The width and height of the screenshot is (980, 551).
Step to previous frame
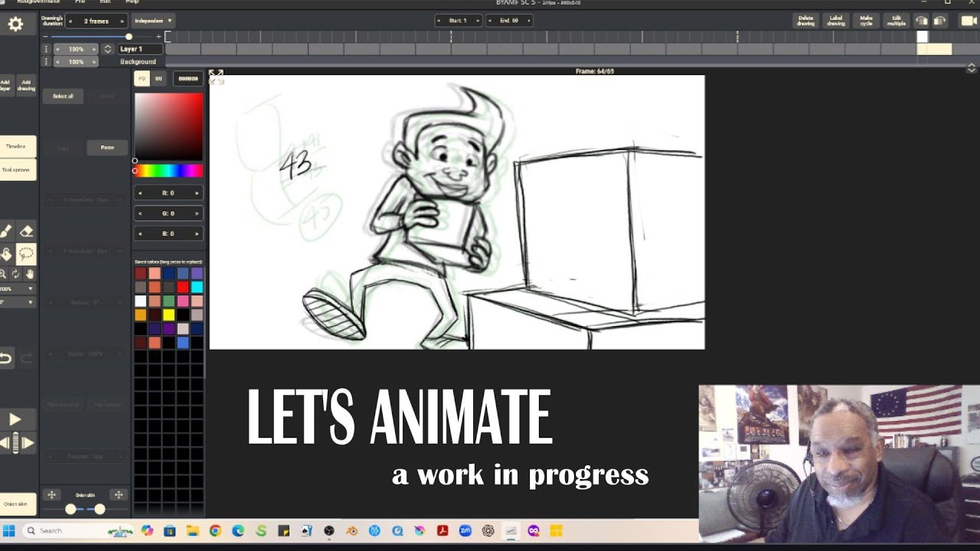coord(5,442)
